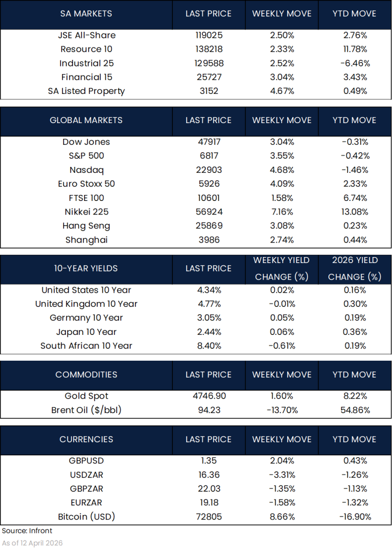The height and width of the screenshot is (553, 392).
Task: Click South African 10 Year weekly change
Action: [281, 346]
